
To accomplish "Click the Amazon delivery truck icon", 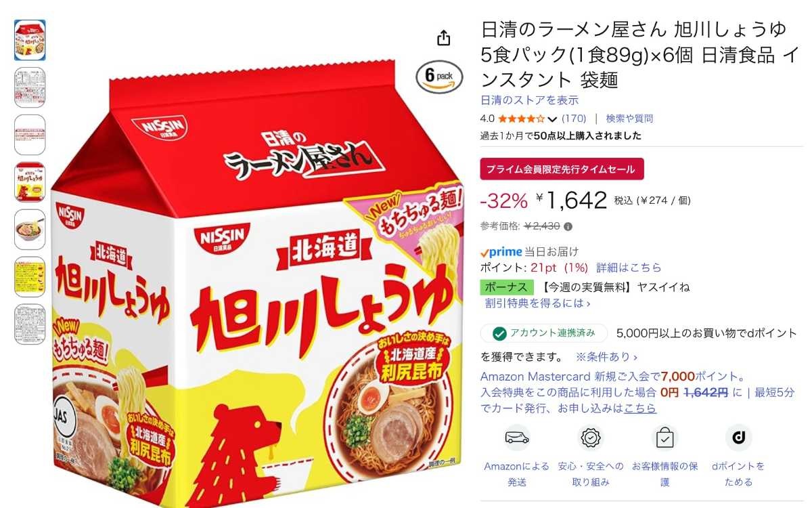I will pos(517,438).
